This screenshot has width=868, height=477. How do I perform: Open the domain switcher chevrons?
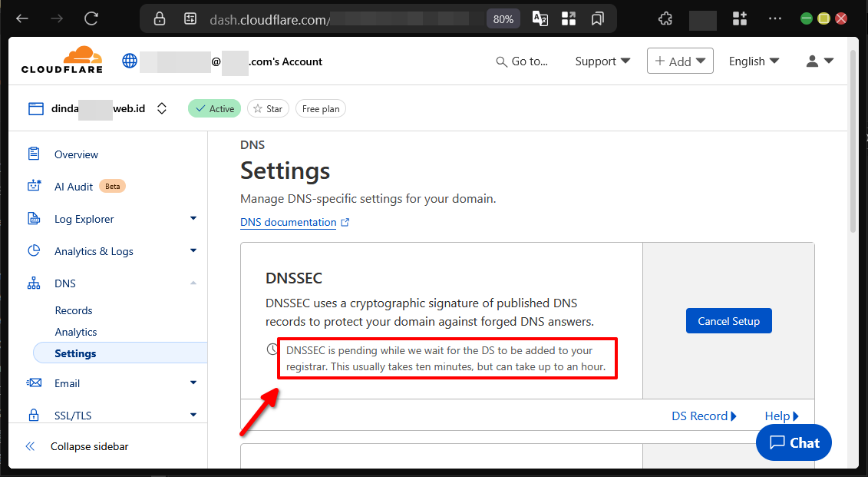tap(162, 108)
